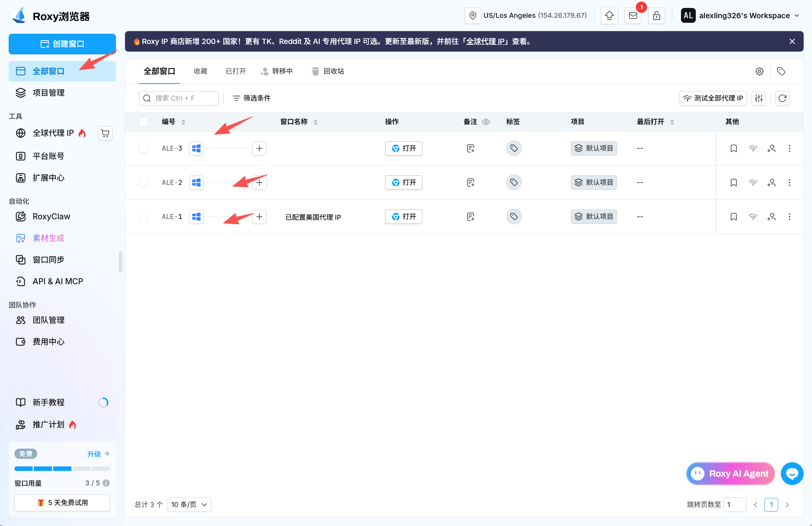Click the 创建窗口 button
Viewport: 812px width, 526px height.
click(x=62, y=44)
